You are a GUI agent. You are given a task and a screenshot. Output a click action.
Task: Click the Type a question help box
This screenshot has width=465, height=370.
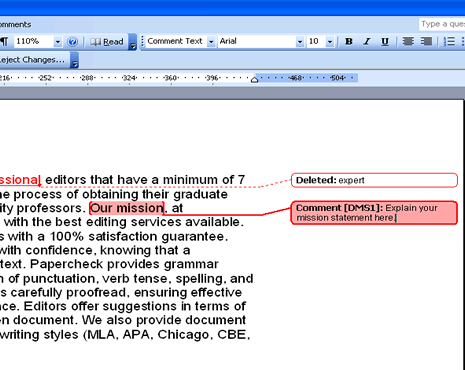pos(442,24)
